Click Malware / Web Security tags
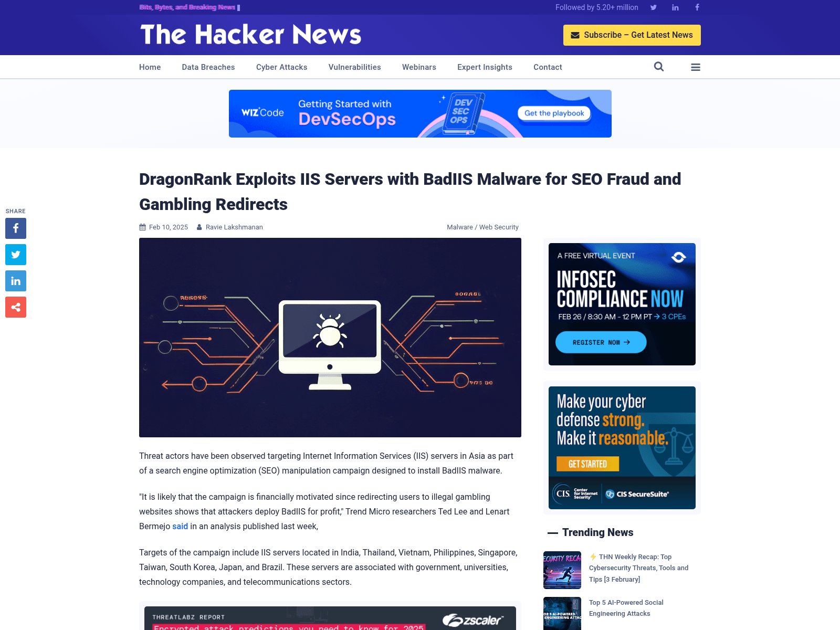 coord(482,227)
